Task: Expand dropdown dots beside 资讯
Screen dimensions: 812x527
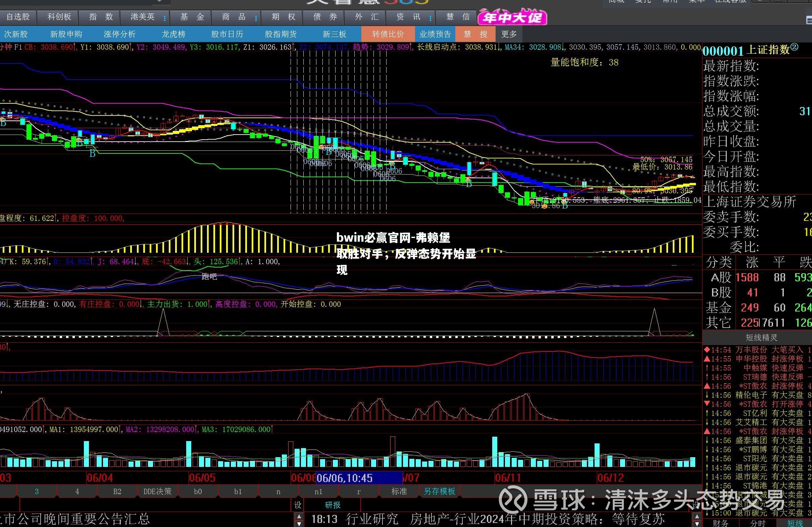Action: [x=430, y=18]
